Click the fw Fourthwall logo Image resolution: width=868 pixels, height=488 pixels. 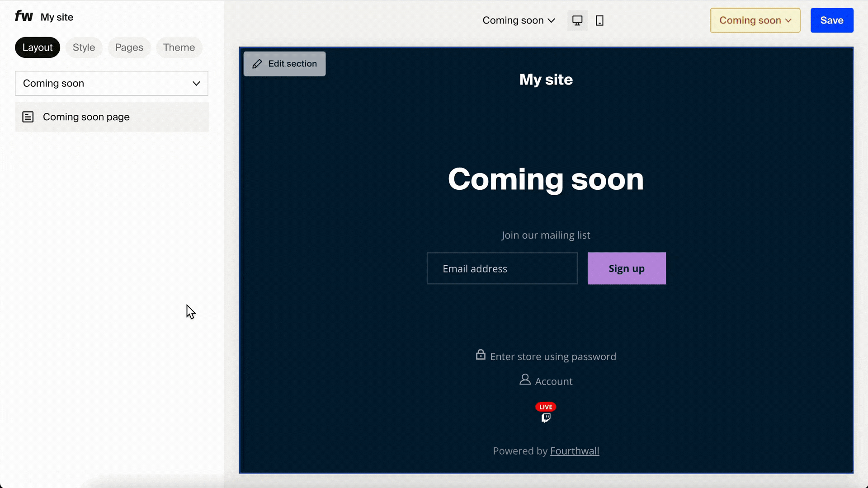(24, 16)
